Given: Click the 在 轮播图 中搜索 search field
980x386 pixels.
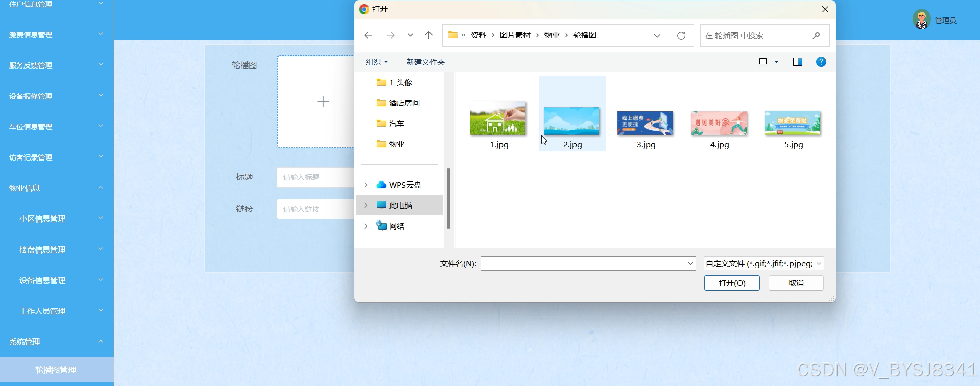Looking at the screenshot, I should pyautogui.click(x=764, y=35).
